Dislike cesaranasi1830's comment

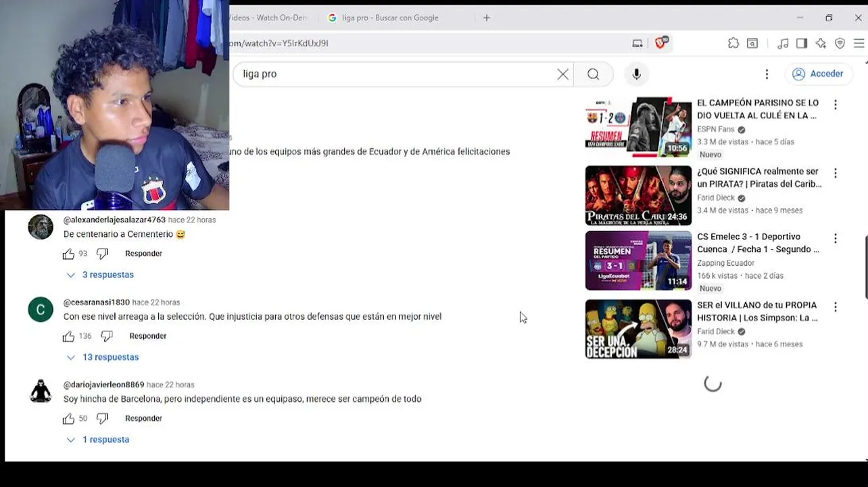point(106,336)
